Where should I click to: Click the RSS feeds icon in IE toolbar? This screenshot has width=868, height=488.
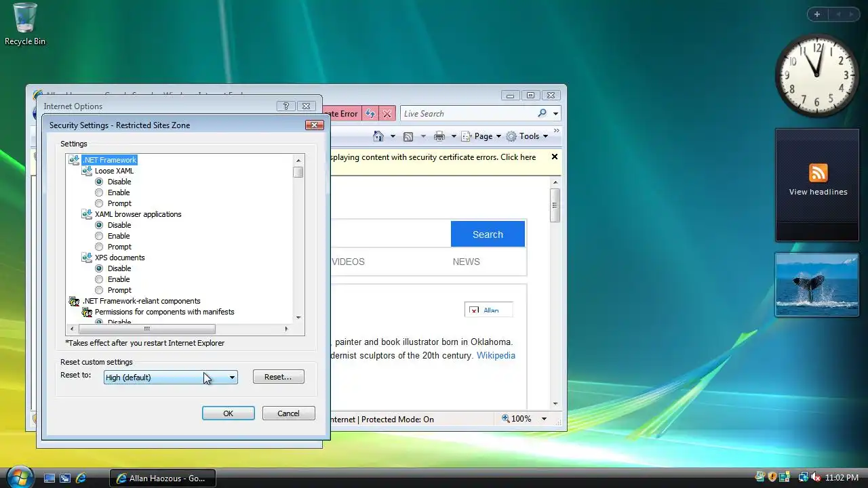[x=408, y=136]
